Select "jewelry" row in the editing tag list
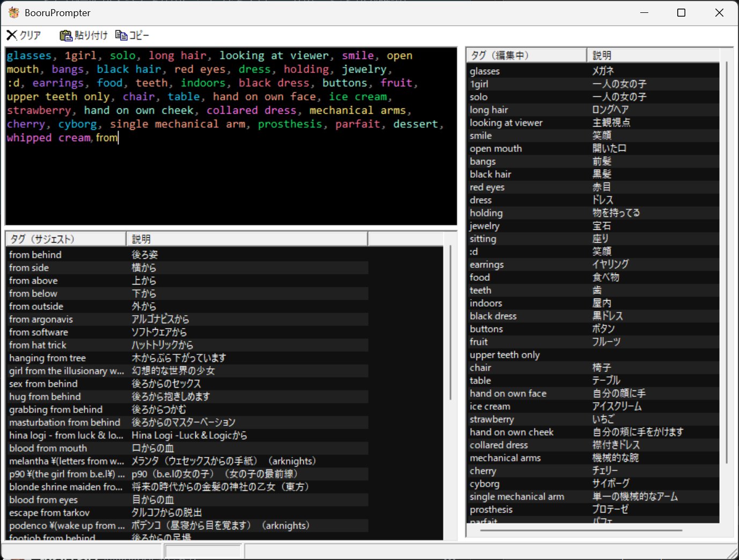Viewport: 739px width, 560px height. click(x=593, y=226)
